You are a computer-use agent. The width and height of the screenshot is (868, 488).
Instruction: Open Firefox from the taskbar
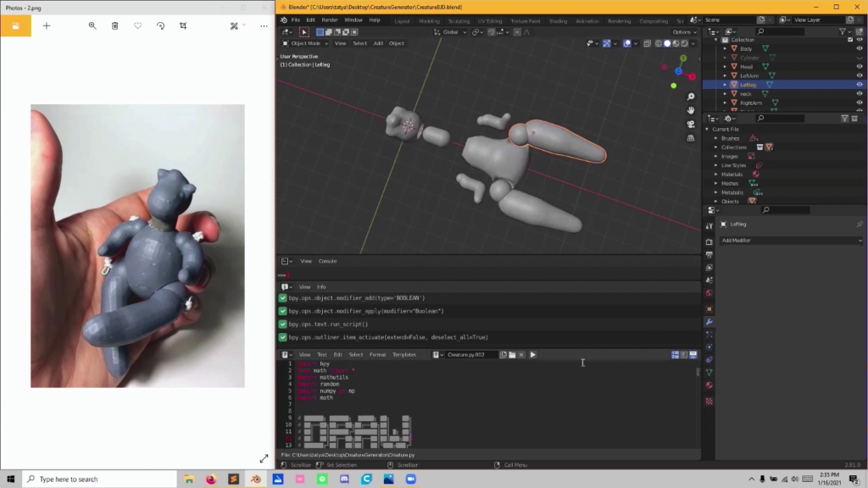211,480
